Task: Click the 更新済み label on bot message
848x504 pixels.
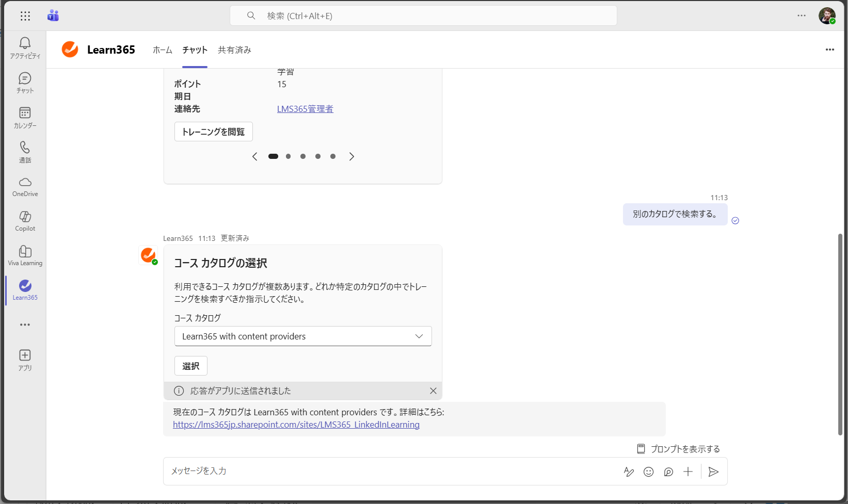Action: (235, 238)
